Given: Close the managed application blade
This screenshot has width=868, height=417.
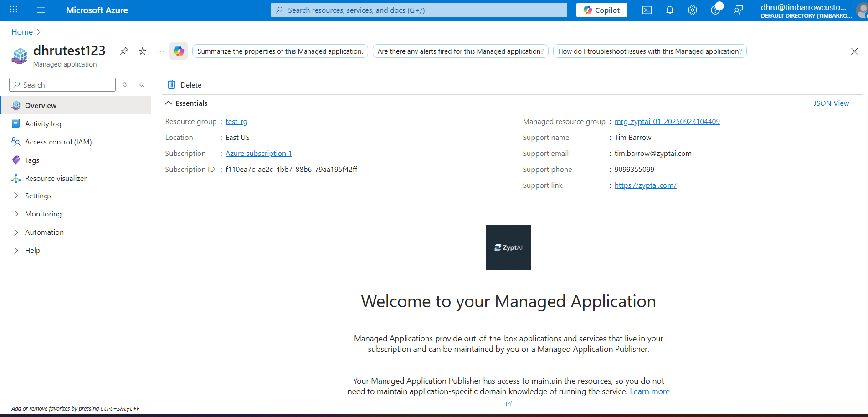Looking at the screenshot, I should point(854,51).
